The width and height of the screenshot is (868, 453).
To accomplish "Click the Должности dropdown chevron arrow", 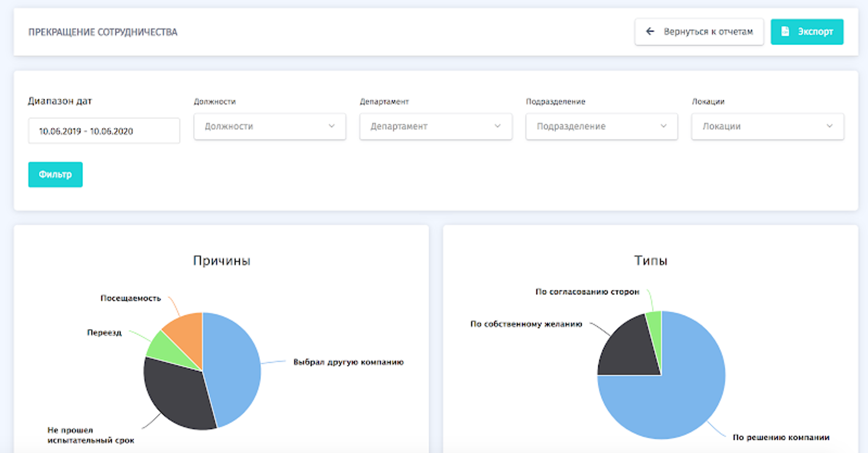I will (x=331, y=126).
